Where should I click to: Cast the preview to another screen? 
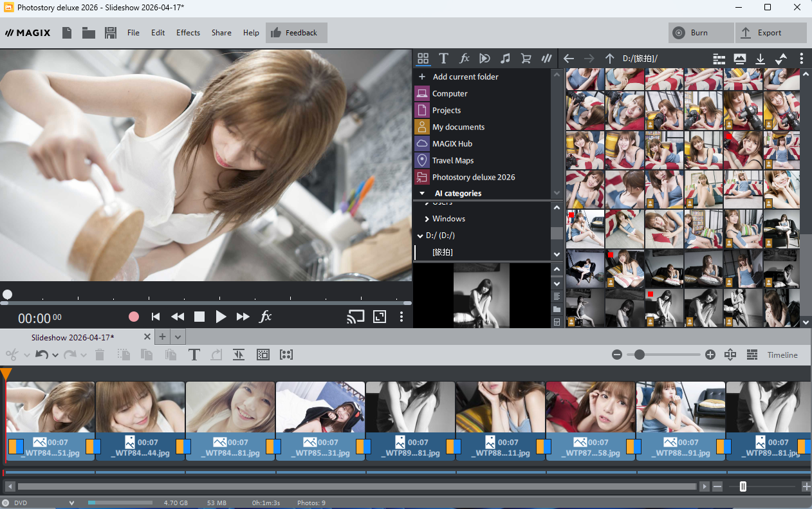click(355, 317)
